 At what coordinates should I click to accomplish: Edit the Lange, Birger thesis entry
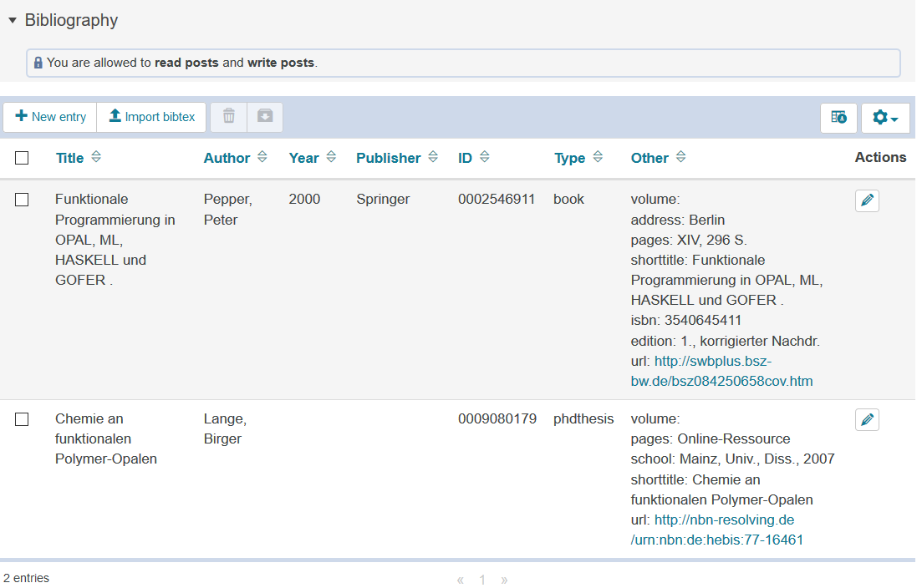[867, 419]
